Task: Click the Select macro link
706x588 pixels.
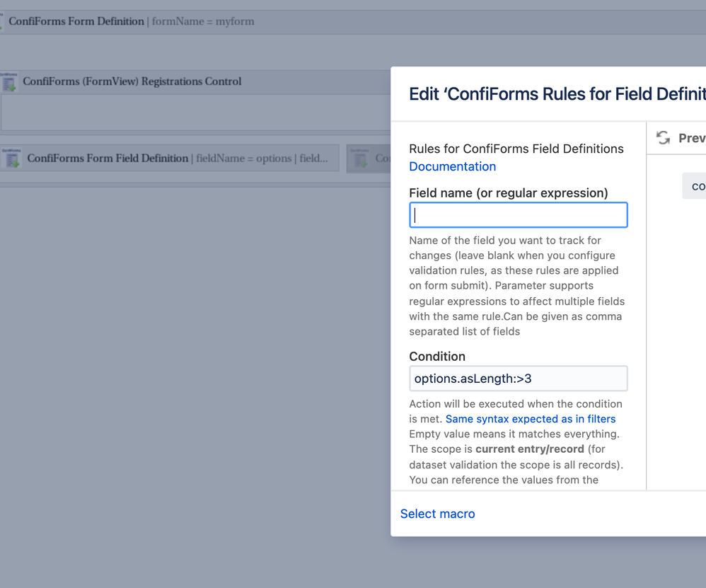Action: pyautogui.click(x=437, y=514)
